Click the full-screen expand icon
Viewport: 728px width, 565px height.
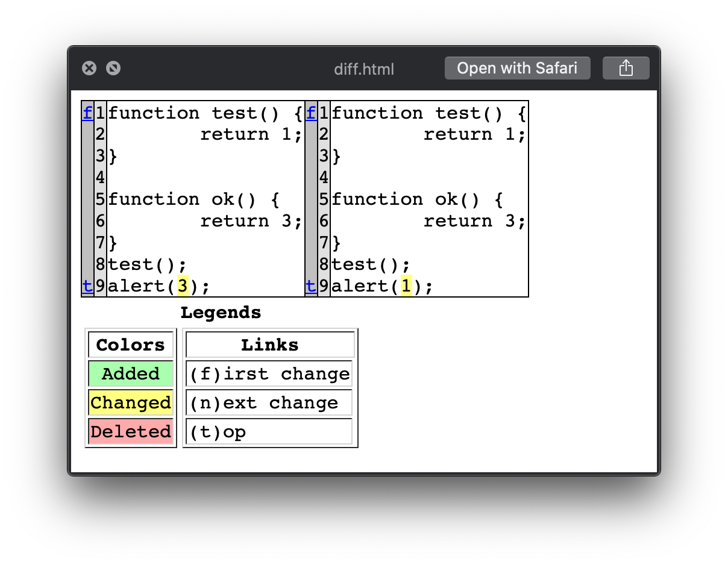pos(113,68)
